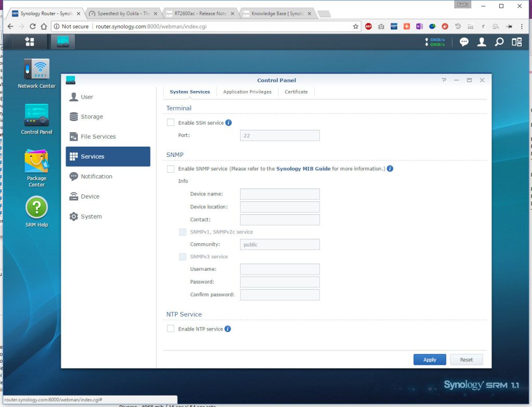Switch to the Certificate tab
The height and width of the screenshot is (407, 532).
pyautogui.click(x=296, y=91)
